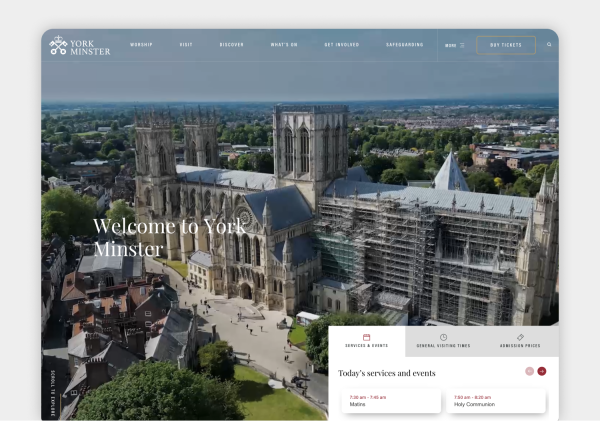600x421 pixels.
Task: Open the Worship menu
Action: coord(141,45)
